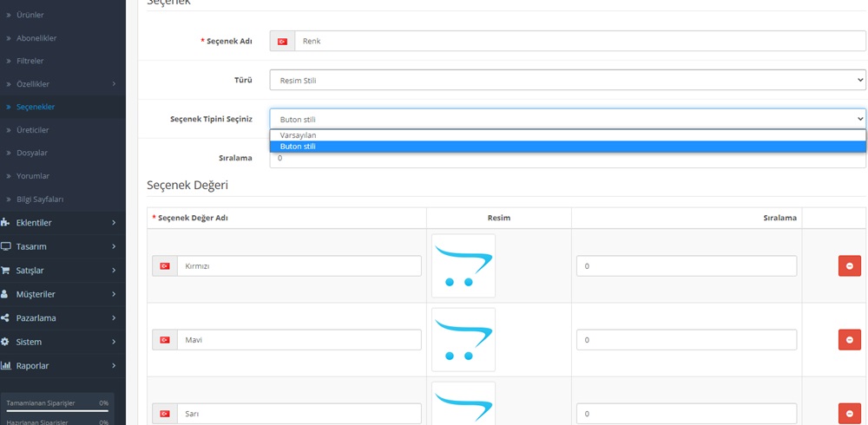Open the Türü dropdown showing Resim Stili
The height and width of the screenshot is (425, 868).
[567, 81]
